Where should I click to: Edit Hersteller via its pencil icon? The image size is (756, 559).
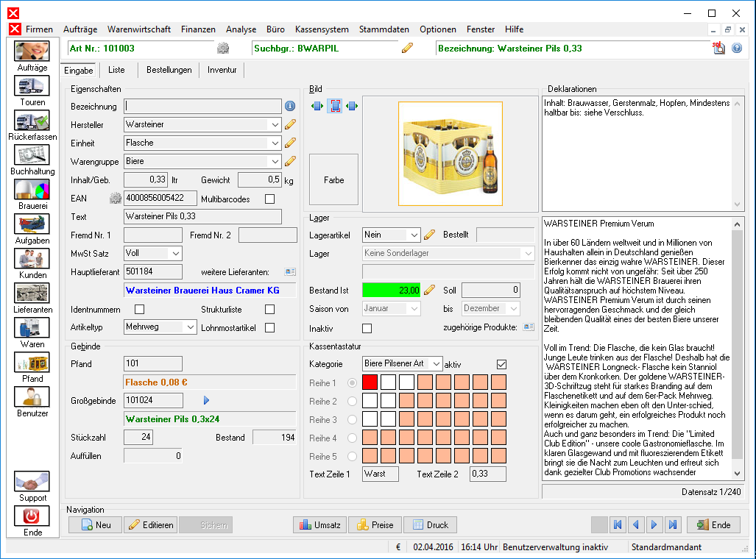point(290,124)
